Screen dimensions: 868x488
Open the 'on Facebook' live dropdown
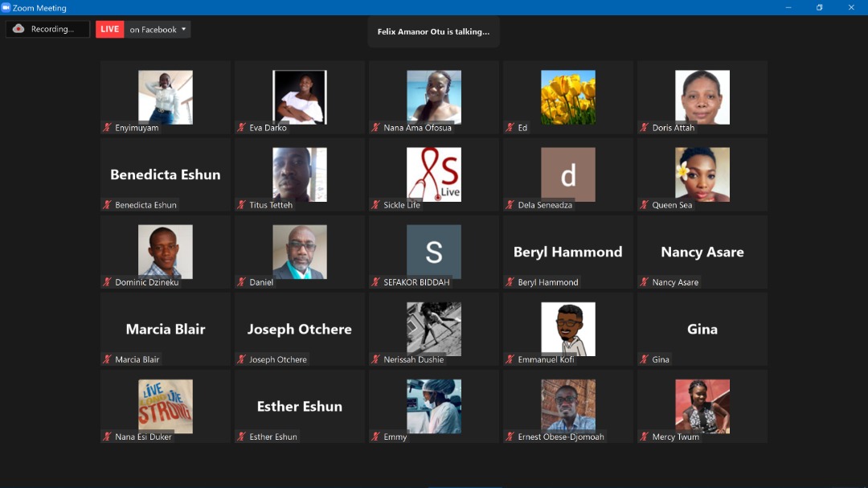[158, 30]
